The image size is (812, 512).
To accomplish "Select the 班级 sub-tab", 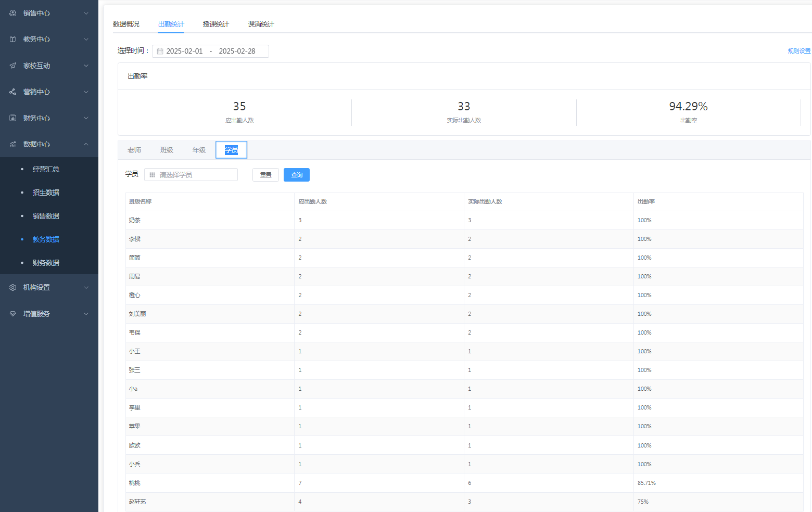I will [167, 150].
